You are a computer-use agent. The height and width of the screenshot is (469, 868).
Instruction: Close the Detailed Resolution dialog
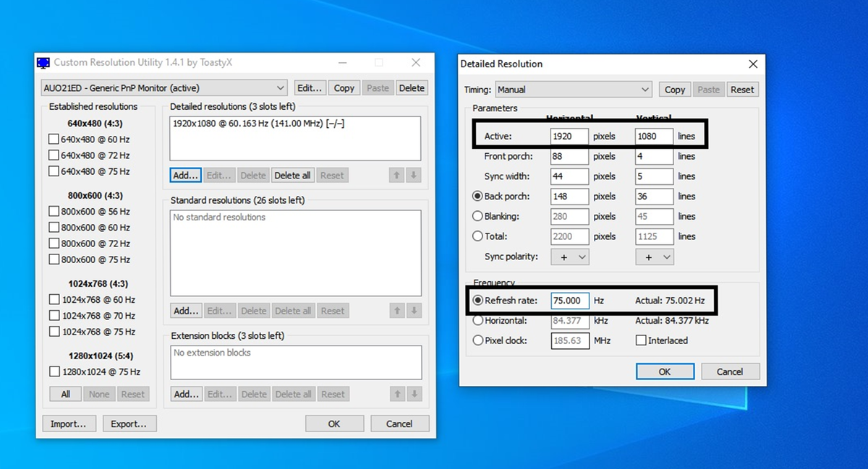(x=753, y=64)
